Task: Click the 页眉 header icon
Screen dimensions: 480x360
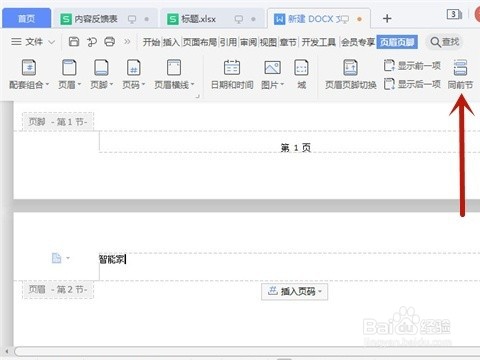Action: (x=69, y=68)
